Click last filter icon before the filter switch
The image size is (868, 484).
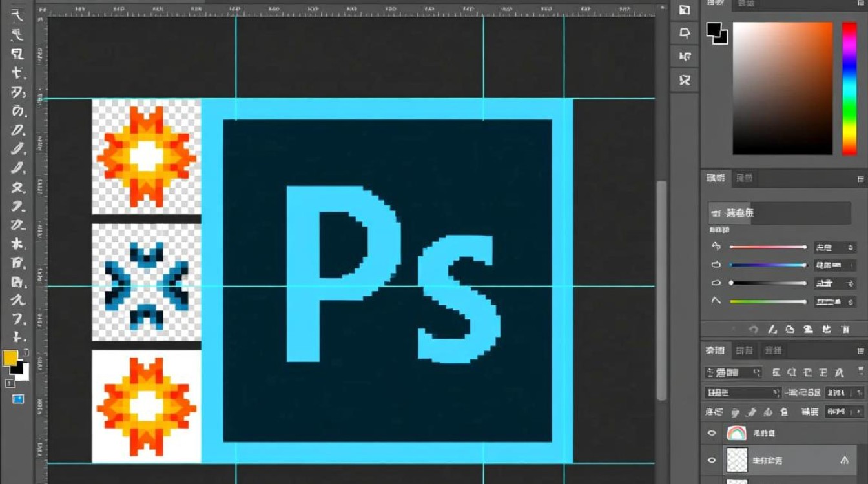pos(839,372)
